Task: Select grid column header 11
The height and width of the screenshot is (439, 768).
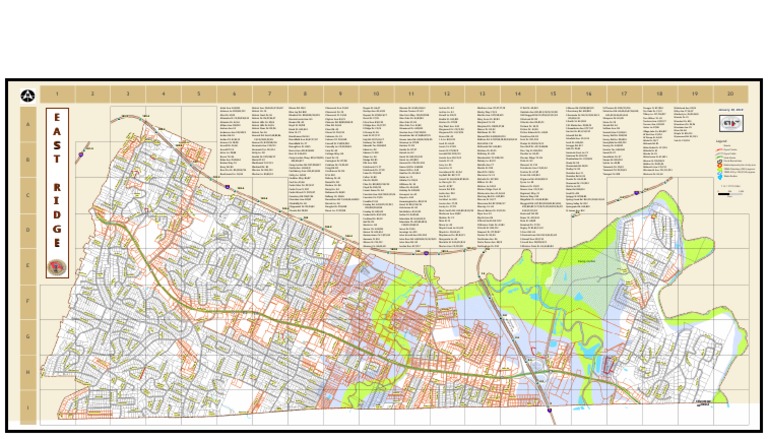Action: pyautogui.click(x=411, y=94)
